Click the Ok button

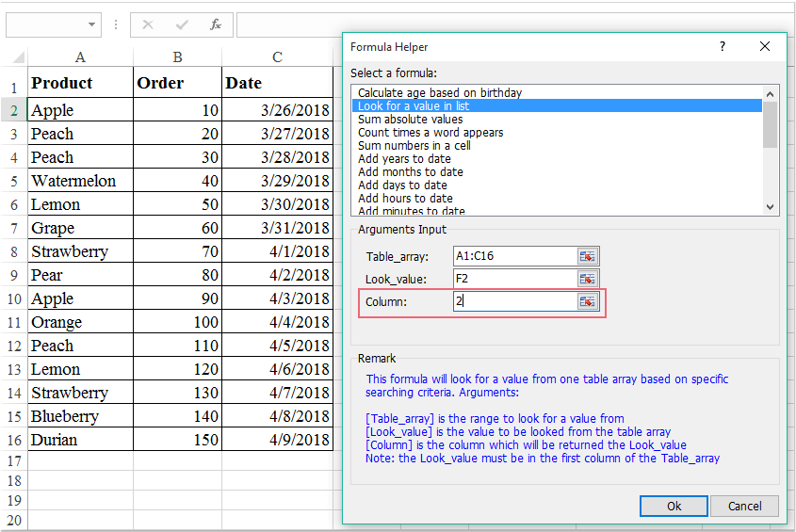click(674, 507)
